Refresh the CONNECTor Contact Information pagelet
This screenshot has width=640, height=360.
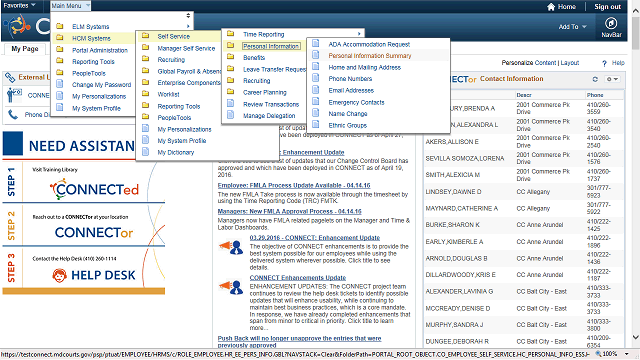(595, 79)
